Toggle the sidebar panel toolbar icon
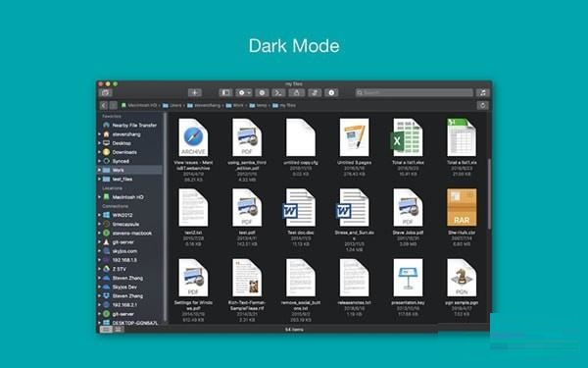 coord(225,92)
